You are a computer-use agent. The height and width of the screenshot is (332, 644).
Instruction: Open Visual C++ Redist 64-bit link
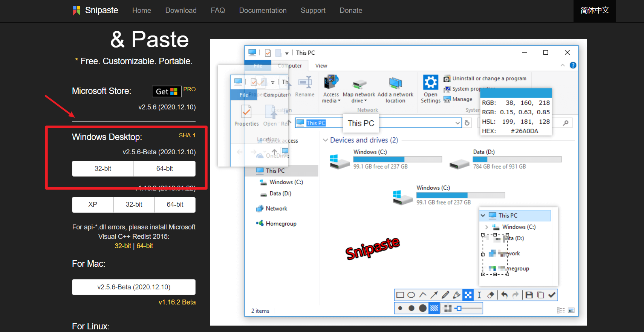tap(145, 246)
